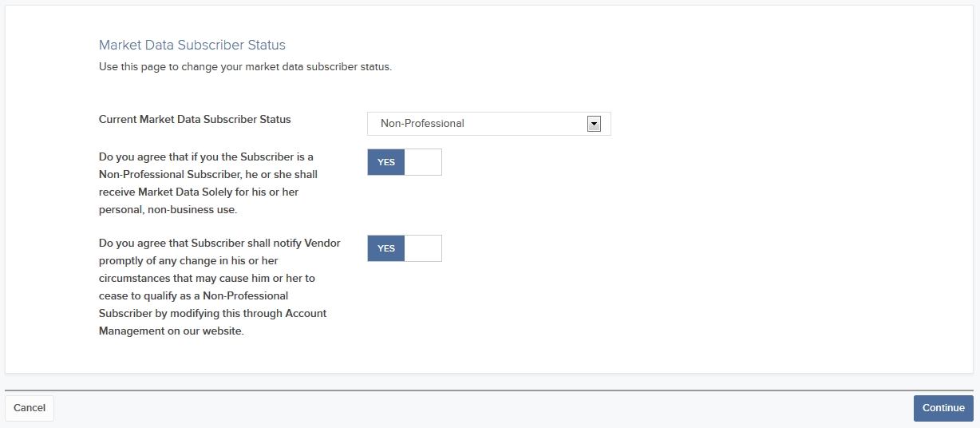Select the Non-Professional value text in the dropdown
This screenshot has height=428, width=980.
tap(422, 124)
